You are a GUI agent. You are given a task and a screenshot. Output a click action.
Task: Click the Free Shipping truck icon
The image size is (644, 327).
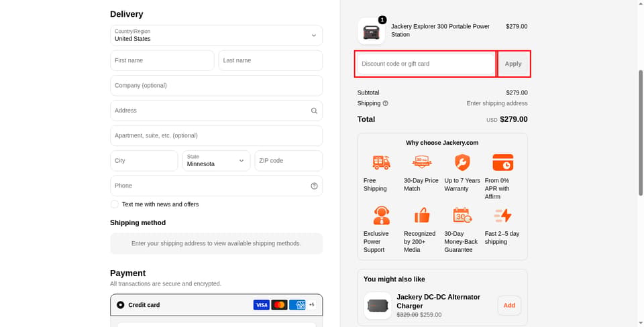[381, 162]
